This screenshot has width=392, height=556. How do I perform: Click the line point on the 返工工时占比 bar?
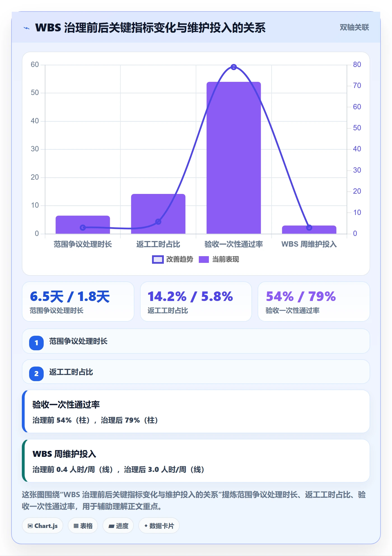coord(158,222)
